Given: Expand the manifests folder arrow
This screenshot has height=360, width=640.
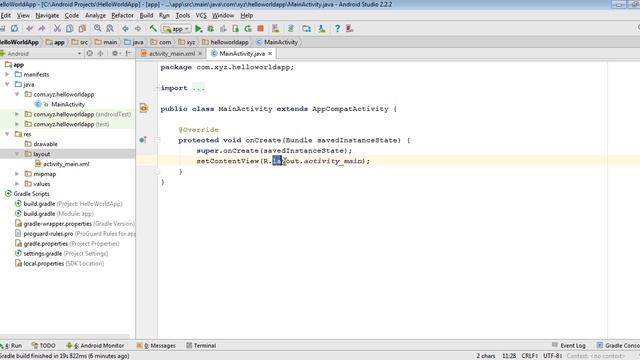Looking at the screenshot, I should 7,74.
